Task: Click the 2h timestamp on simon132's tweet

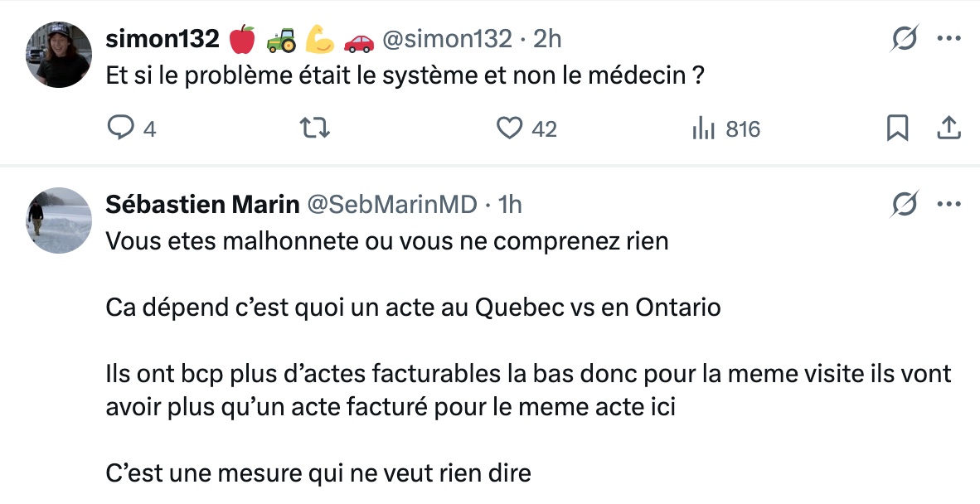Action: pyautogui.click(x=548, y=39)
